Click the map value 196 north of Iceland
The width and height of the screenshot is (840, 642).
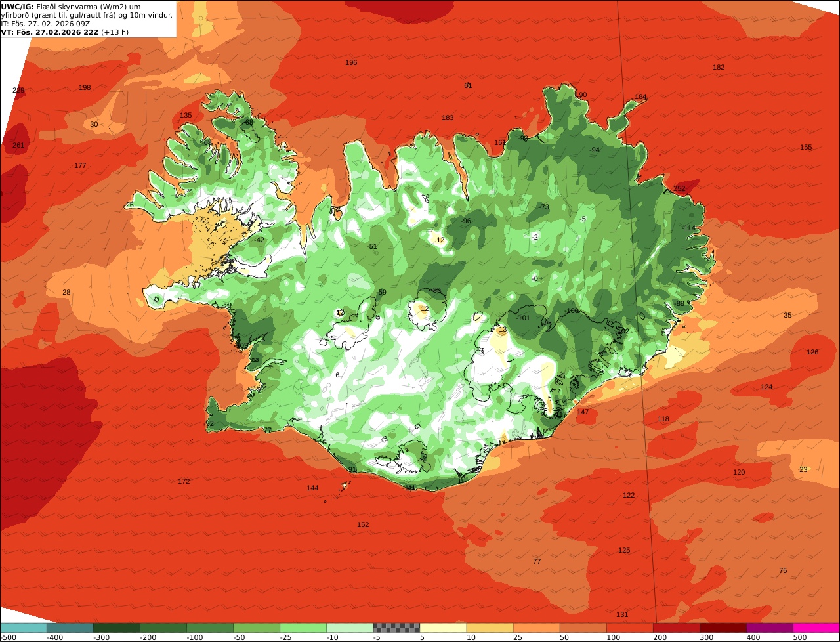(351, 62)
